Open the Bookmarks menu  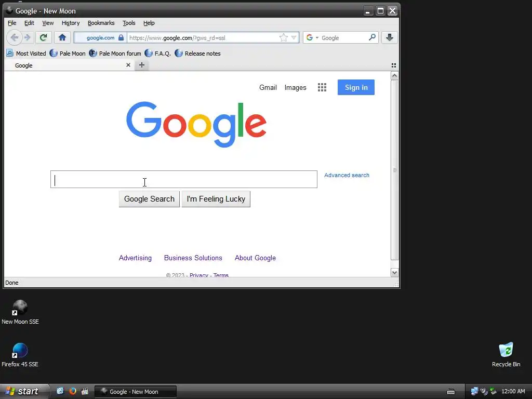tap(101, 23)
